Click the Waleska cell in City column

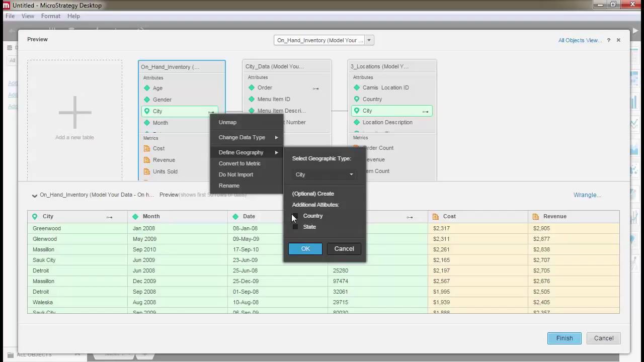(77, 302)
